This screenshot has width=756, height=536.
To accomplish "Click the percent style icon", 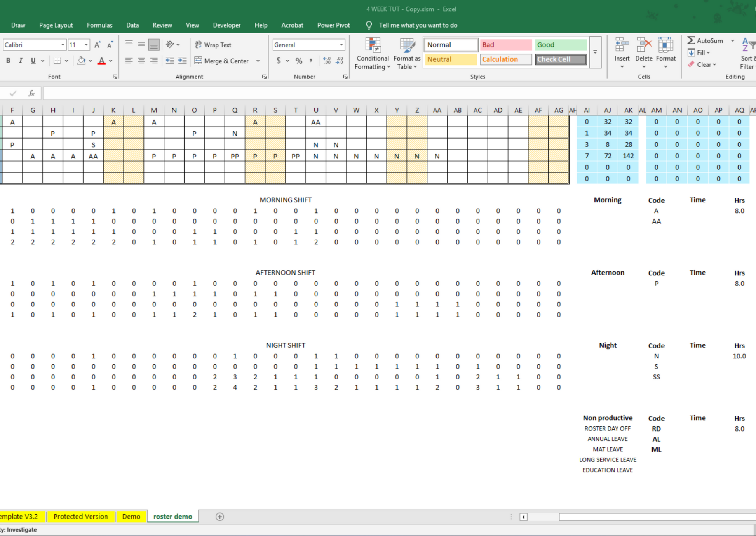I will click(299, 61).
